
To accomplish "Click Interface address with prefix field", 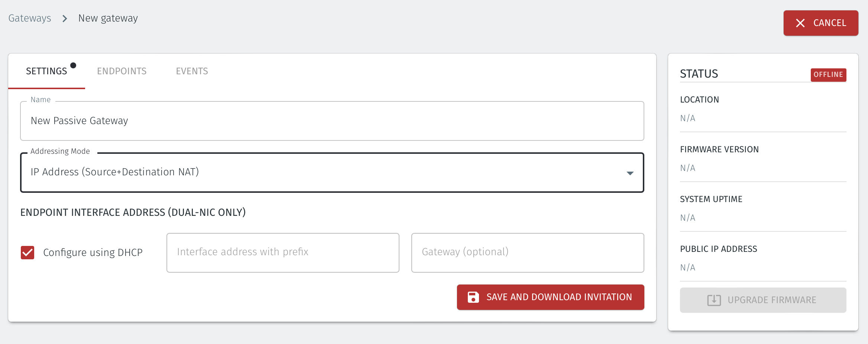I will [x=283, y=253].
